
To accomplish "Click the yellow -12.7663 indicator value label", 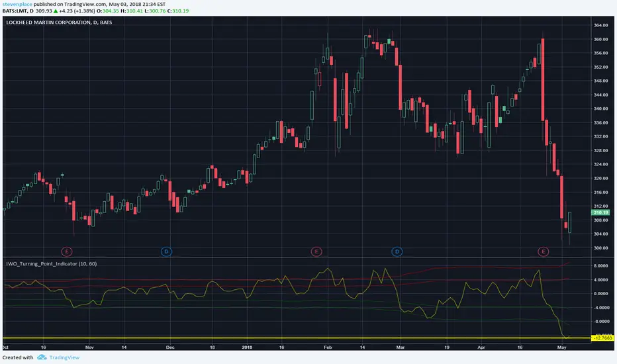I will (602, 338).
